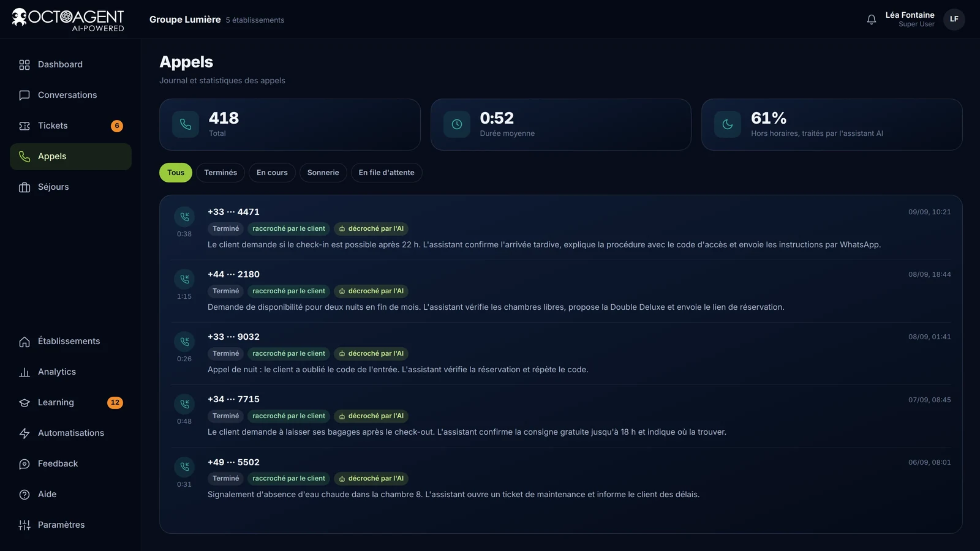Click 'décroché par l'AI' tag on +49 ··· 5502 call
980x551 pixels.
click(x=371, y=479)
